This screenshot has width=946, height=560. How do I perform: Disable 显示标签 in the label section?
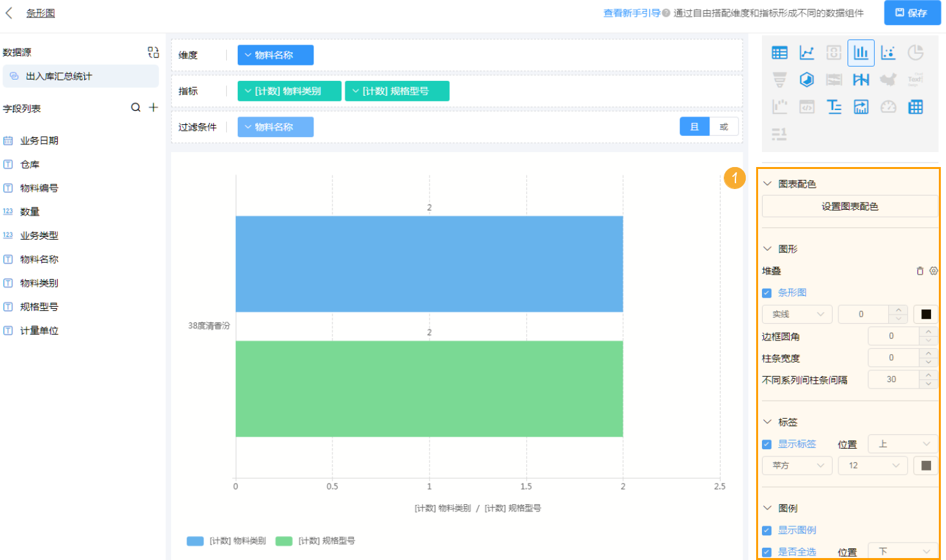(x=767, y=444)
